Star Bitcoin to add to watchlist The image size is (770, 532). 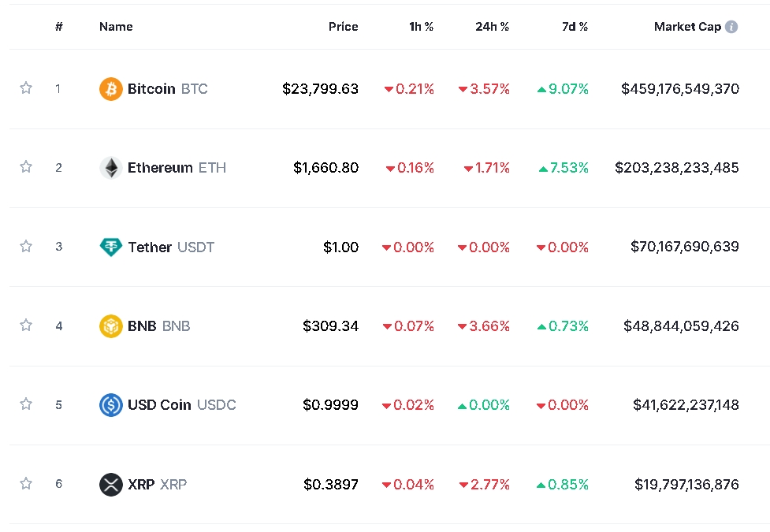[x=26, y=88]
